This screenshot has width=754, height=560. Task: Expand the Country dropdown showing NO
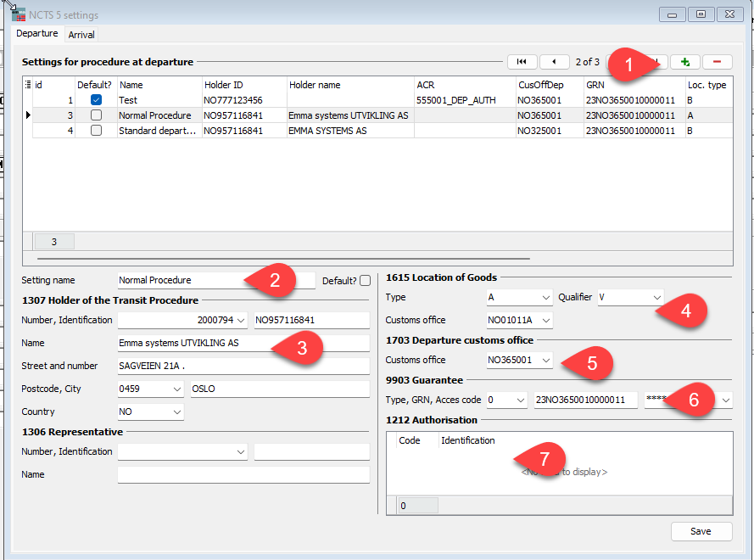tap(176, 412)
